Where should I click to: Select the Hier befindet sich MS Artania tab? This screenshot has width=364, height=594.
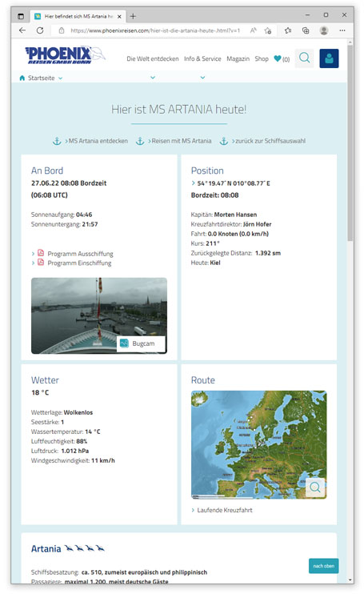pyautogui.click(x=78, y=16)
